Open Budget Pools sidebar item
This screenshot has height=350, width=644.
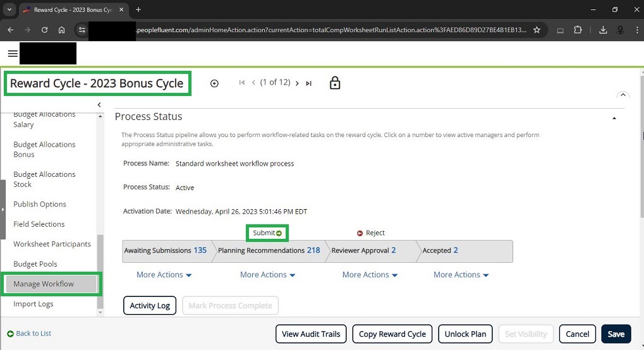(x=35, y=264)
